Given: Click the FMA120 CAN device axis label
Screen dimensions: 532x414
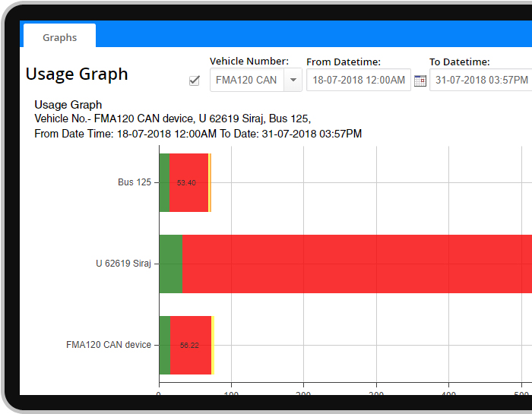Looking at the screenshot, I should point(109,345).
